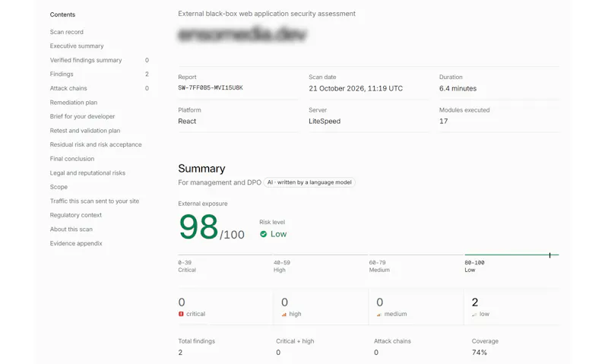The image size is (608, 364).
Task: Go to Executive summary in contents
Action: pos(77,46)
